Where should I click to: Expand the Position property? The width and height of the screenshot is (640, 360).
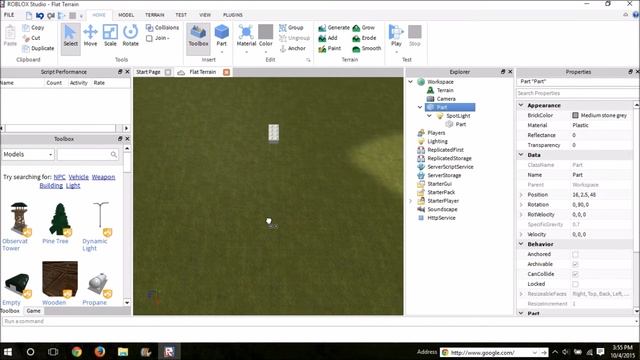[x=521, y=195]
